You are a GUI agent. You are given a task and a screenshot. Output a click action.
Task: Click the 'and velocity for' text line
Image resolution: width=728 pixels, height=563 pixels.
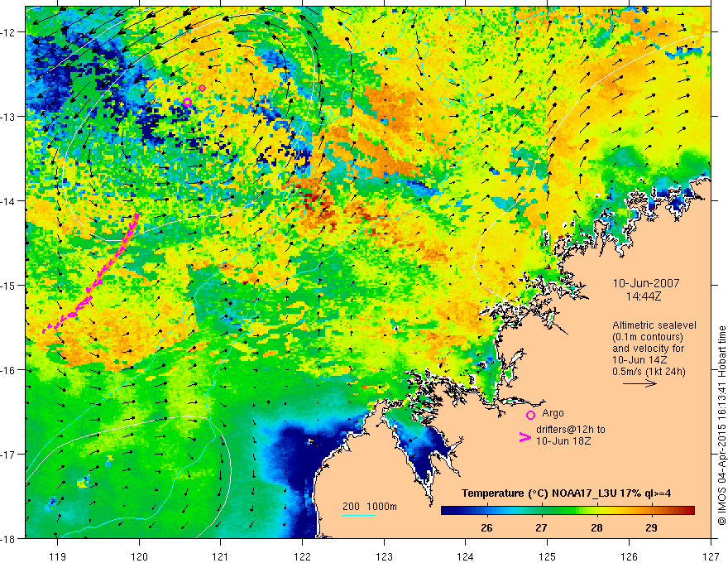(x=648, y=349)
